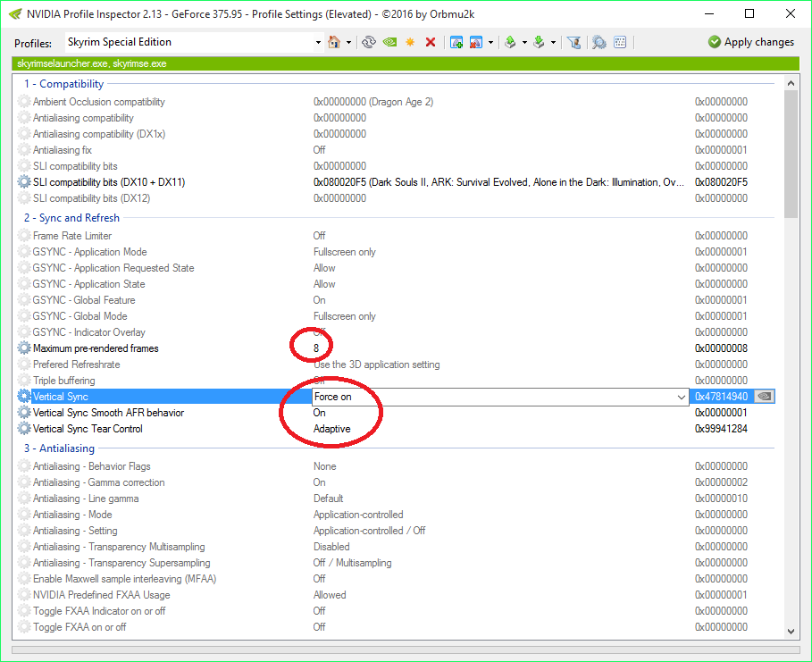Click the Adaptive value for Tear Control
The width and height of the screenshot is (812, 662).
click(332, 429)
